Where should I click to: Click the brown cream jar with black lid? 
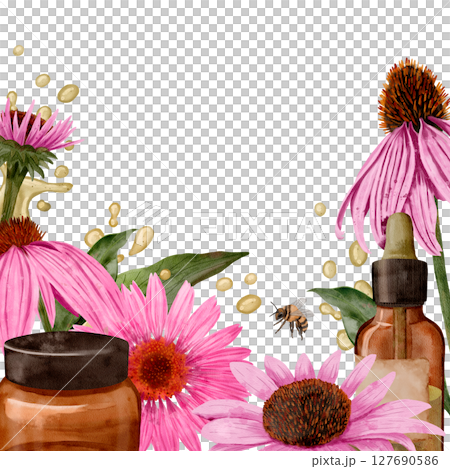(69, 391)
